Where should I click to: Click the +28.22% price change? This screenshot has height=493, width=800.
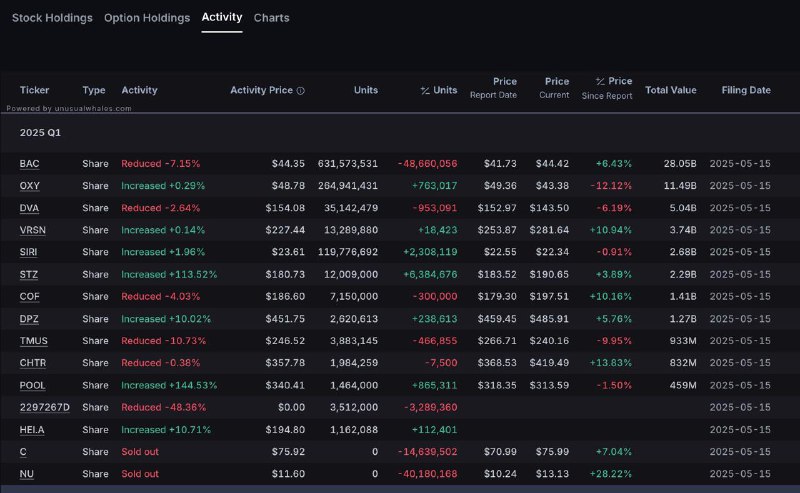[x=611, y=474]
